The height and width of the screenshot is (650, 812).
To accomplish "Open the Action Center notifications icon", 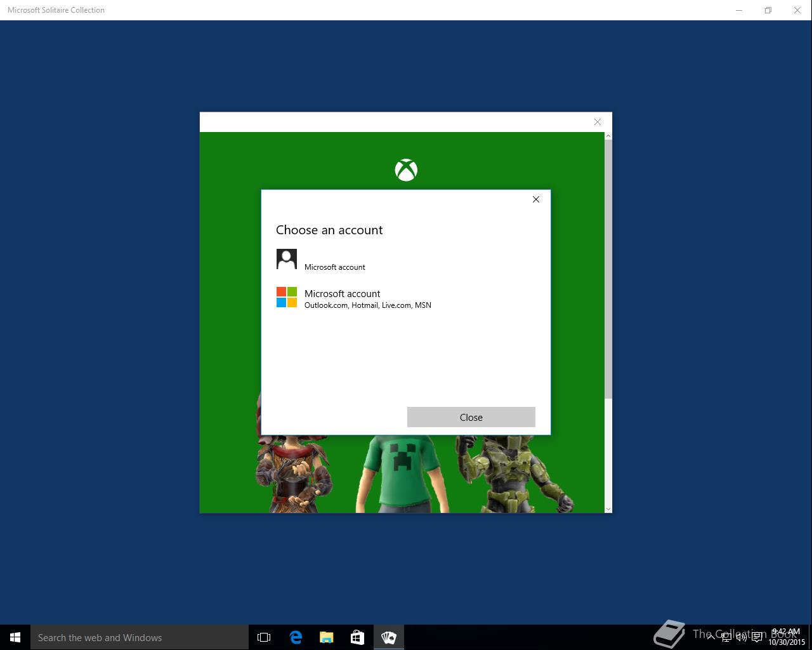I will pyautogui.click(x=757, y=637).
